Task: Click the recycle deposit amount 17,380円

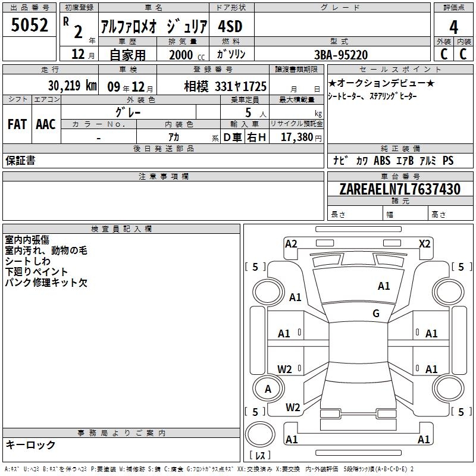Action: (300, 137)
